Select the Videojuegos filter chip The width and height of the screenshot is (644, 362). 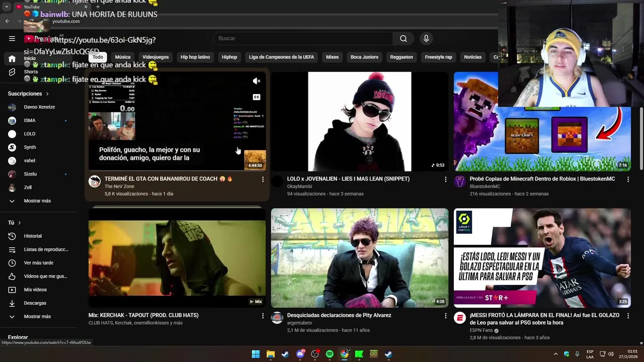pyautogui.click(x=155, y=57)
